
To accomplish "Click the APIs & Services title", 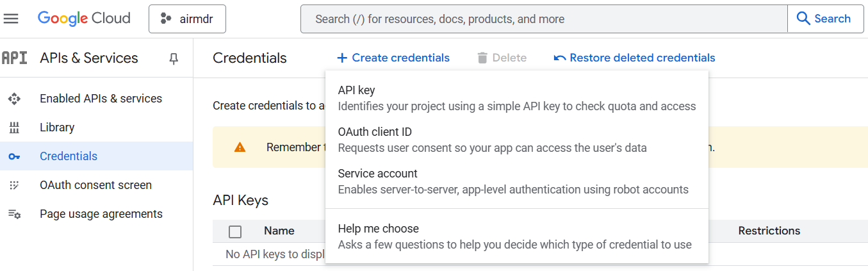I will [x=89, y=58].
